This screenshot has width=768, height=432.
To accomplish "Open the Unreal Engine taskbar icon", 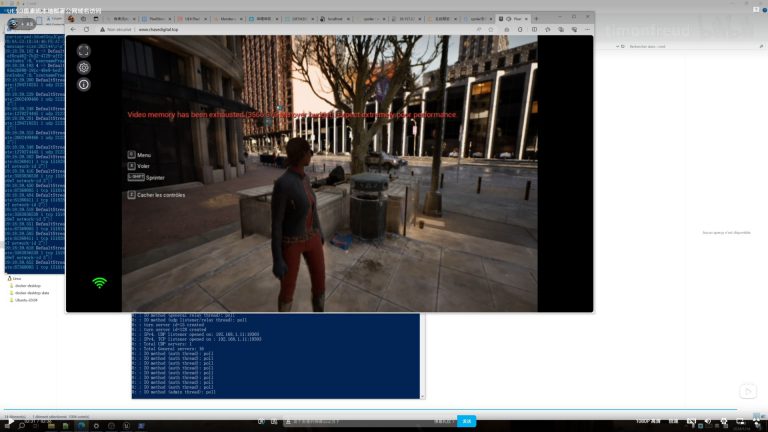I will [126, 426].
